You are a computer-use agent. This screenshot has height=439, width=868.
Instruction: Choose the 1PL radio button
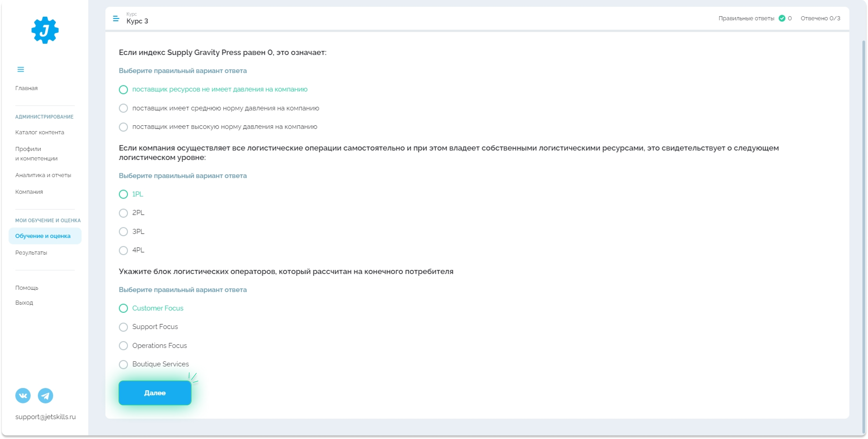tap(123, 194)
